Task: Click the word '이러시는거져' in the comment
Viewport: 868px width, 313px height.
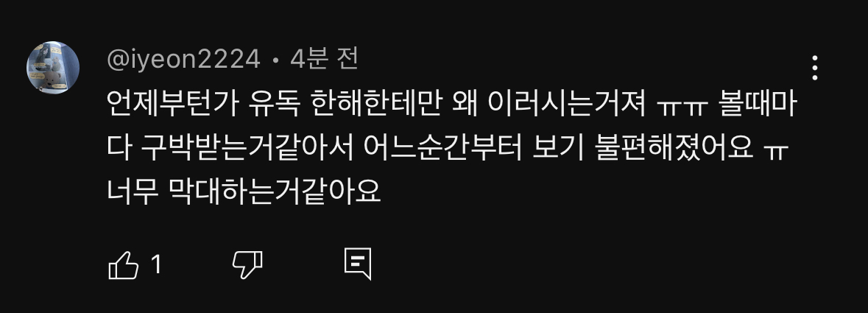Action: point(568,104)
